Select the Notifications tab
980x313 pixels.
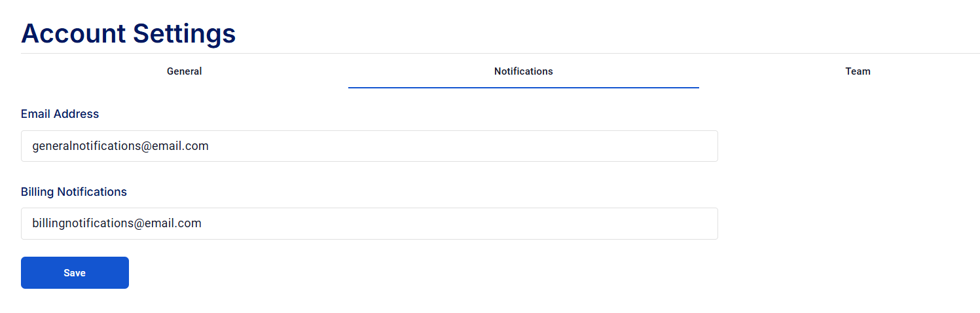pyautogui.click(x=523, y=71)
